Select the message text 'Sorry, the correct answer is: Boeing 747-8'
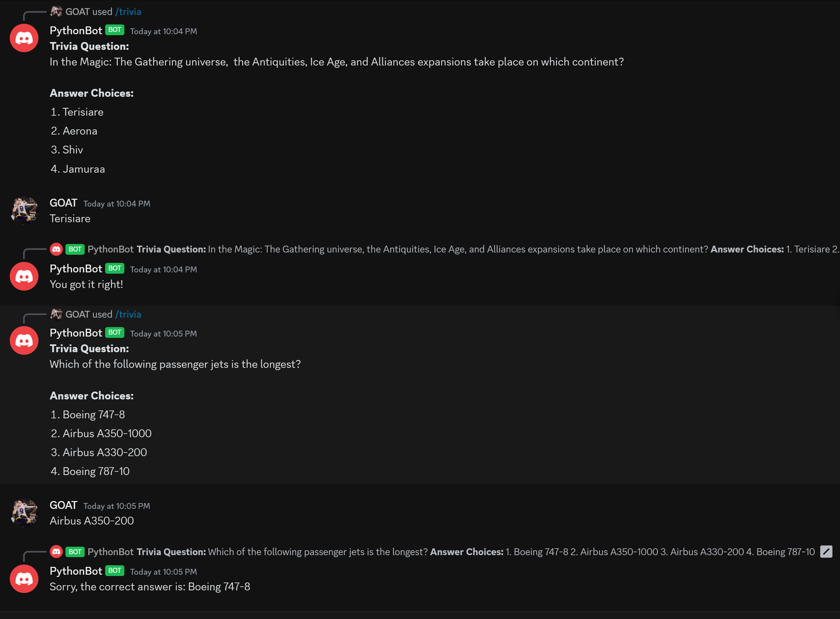The height and width of the screenshot is (619, 840). [x=150, y=587]
